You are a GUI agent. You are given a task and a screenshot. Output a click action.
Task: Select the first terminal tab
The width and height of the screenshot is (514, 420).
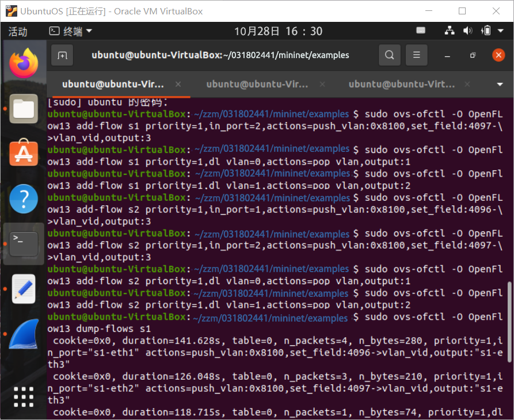113,84
